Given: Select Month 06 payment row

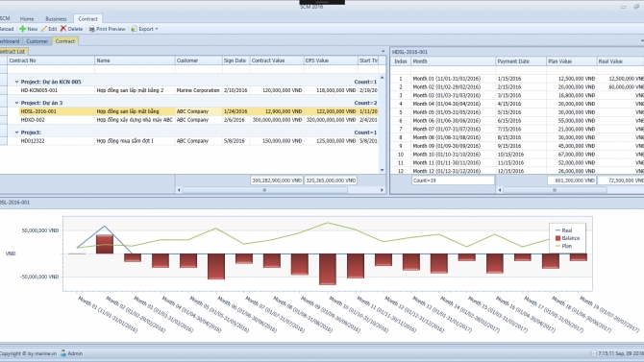Looking at the screenshot, I should [x=517, y=121].
